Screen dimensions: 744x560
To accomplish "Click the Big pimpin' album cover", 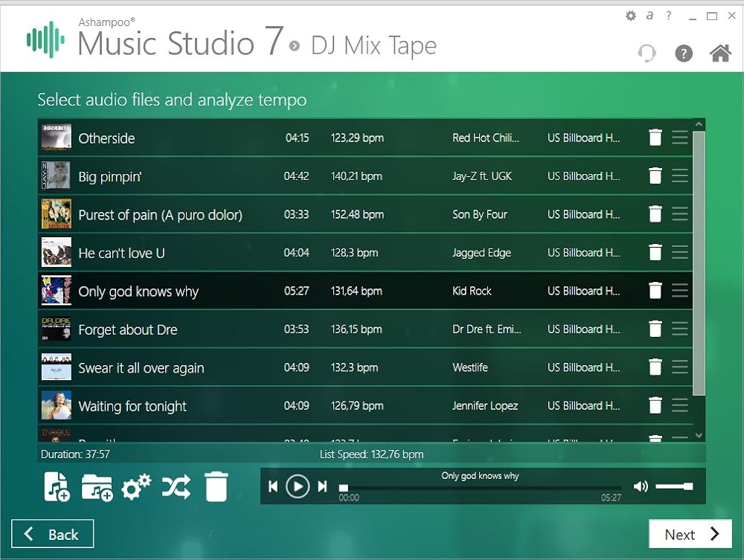I will pos(57,176).
